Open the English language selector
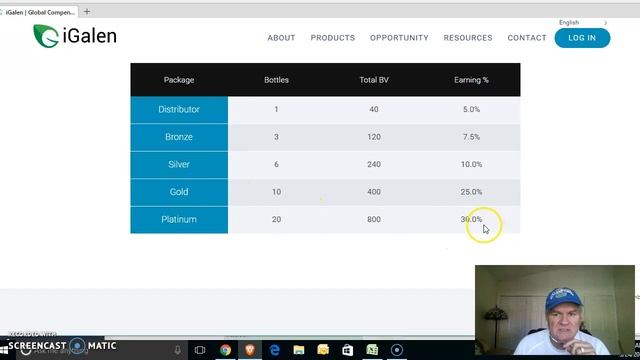640x360 pixels. tap(583, 22)
